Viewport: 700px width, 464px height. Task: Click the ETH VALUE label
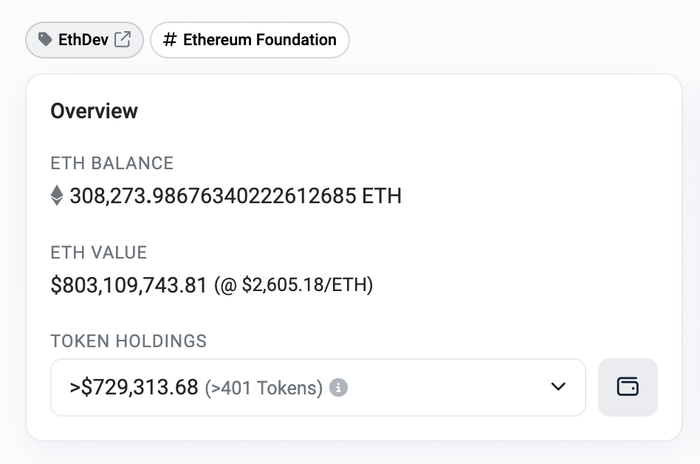99,253
